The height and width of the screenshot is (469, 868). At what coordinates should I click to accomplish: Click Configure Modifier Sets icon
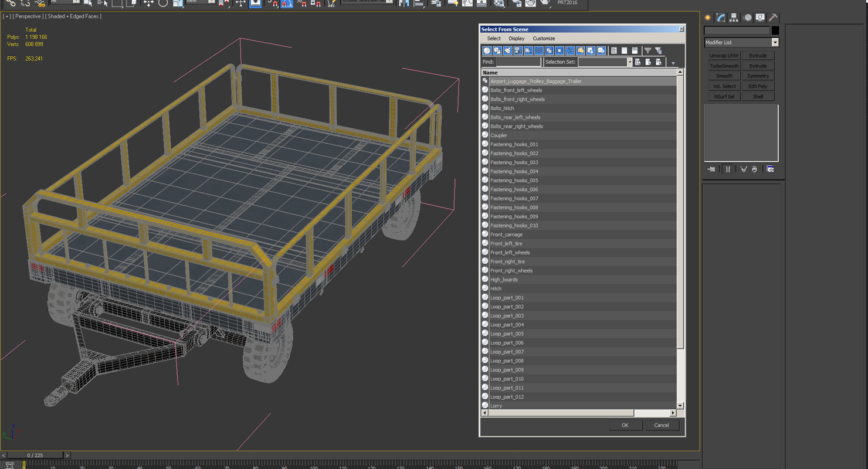pos(770,169)
